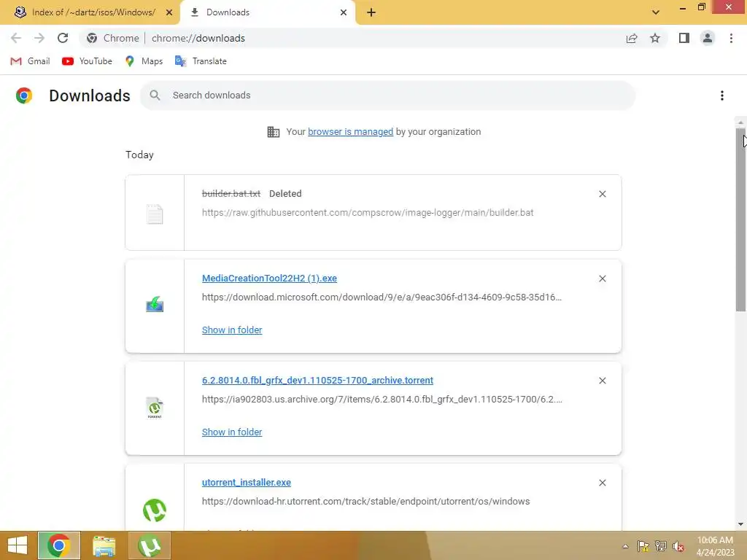Viewport: 747px width, 560px height.
Task: Click the download.microsoft.com URL text
Action: [382, 297]
